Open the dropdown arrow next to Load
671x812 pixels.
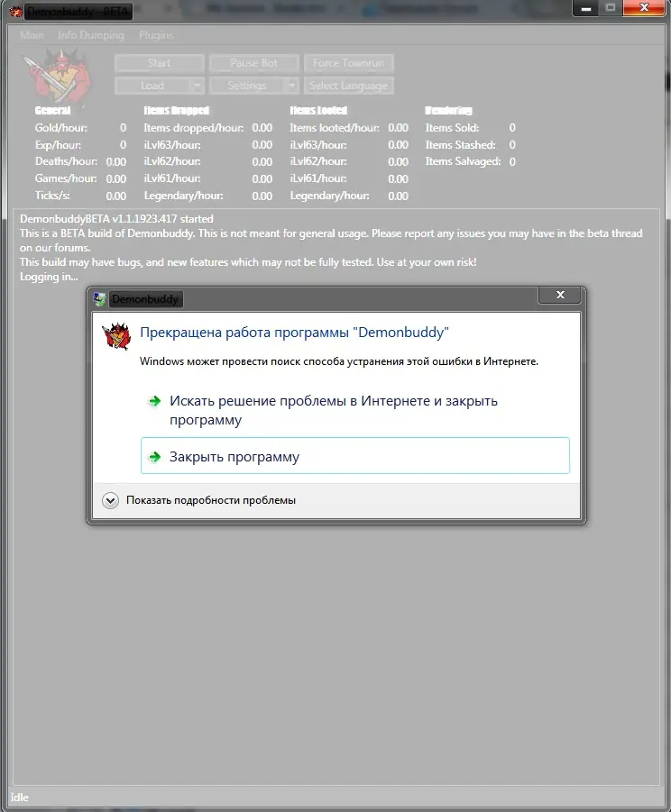click(198, 86)
